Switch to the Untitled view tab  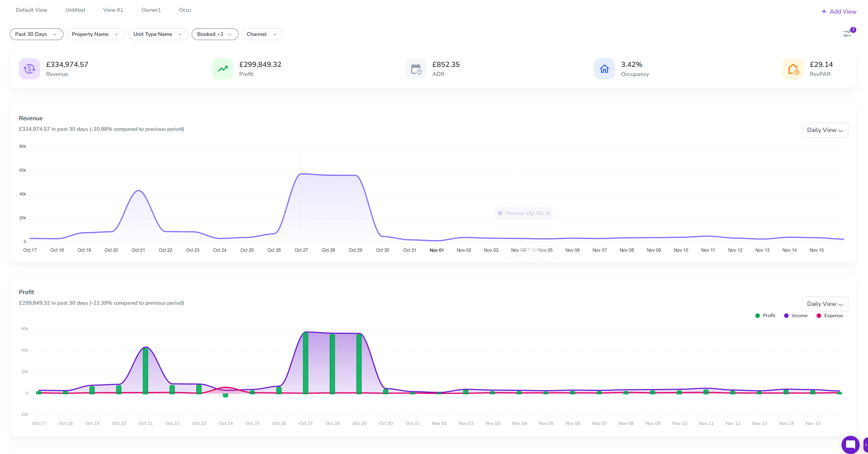coord(75,10)
